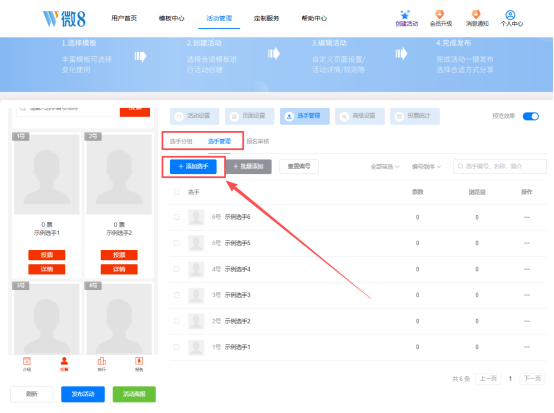554x413 pixels.
Task: Click avatar icon of 示例选手6 row
Action: click(196, 217)
